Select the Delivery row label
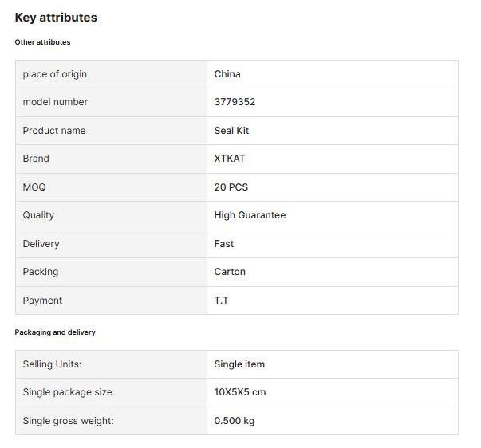The image size is (481, 448). tap(41, 244)
